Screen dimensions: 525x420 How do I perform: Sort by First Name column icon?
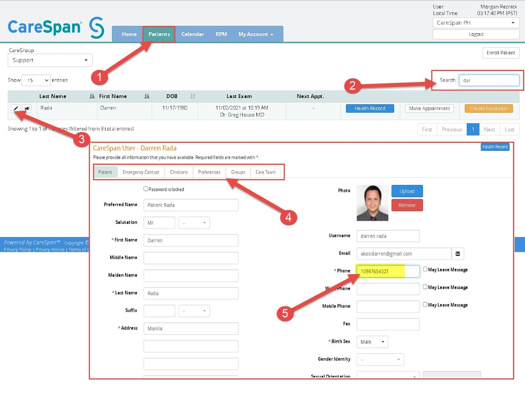147,96
